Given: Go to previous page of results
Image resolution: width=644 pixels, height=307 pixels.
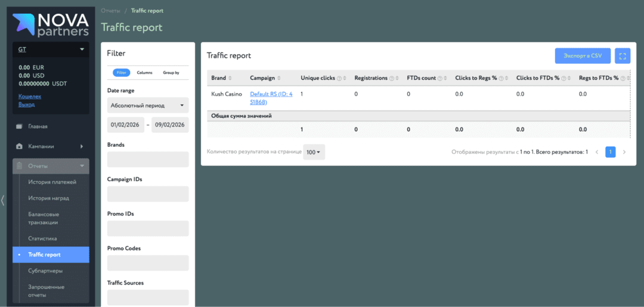Looking at the screenshot, I should tap(597, 152).
